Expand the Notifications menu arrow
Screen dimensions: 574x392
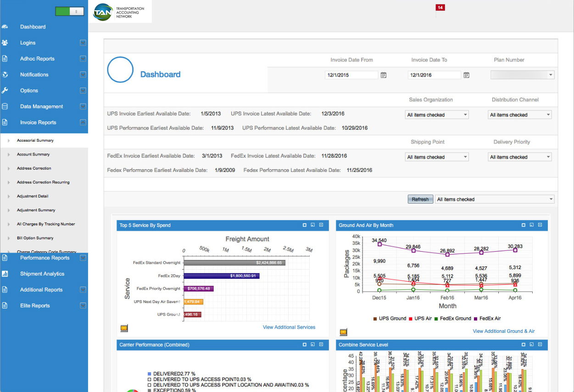point(83,75)
